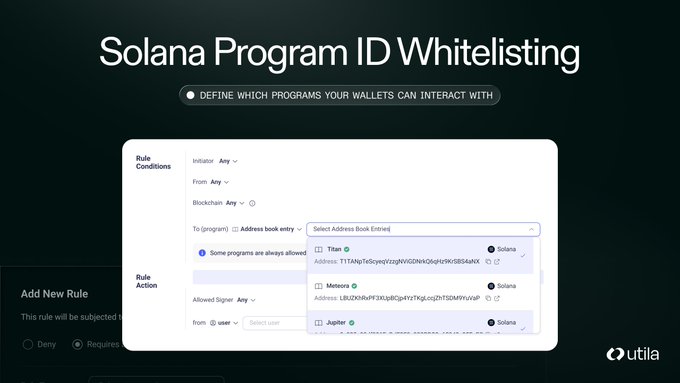Click the Solana chain icon in Jupiter row
The height and width of the screenshot is (383, 680).
[x=491, y=323]
